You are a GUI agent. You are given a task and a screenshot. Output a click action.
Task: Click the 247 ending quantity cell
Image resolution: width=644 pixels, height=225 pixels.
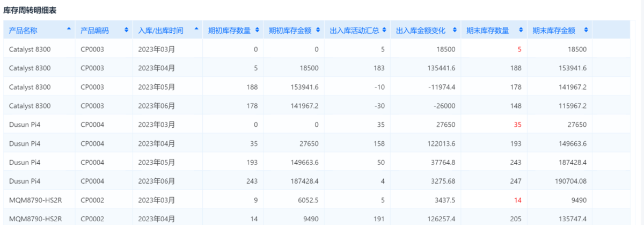pyautogui.click(x=516, y=181)
